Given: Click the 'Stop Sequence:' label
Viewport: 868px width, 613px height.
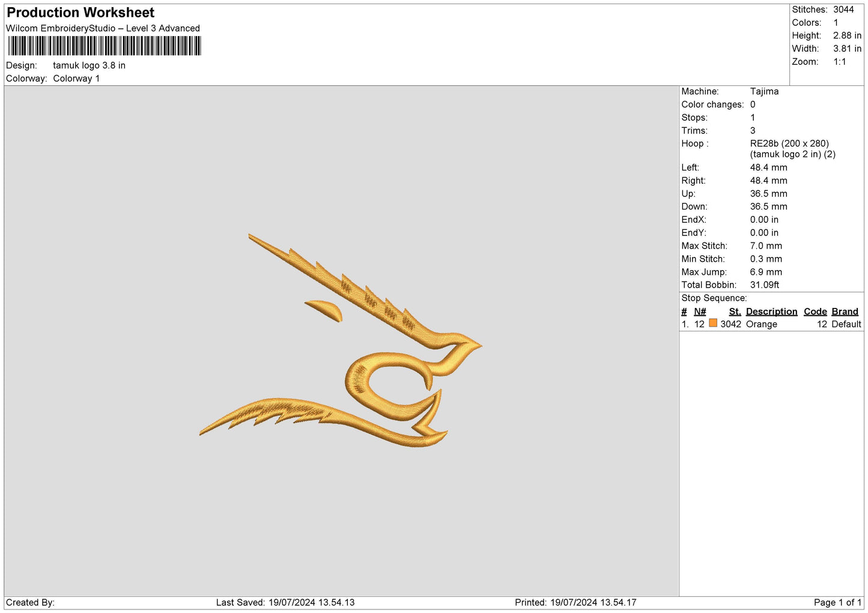Looking at the screenshot, I should 714,298.
